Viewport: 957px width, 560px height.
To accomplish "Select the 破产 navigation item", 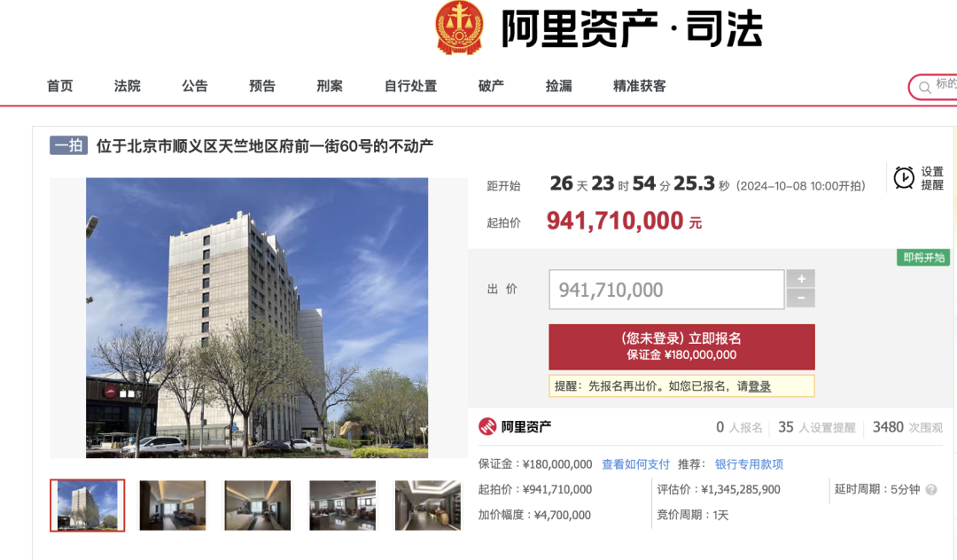I will pyautogui.click(x=491, y=86).
